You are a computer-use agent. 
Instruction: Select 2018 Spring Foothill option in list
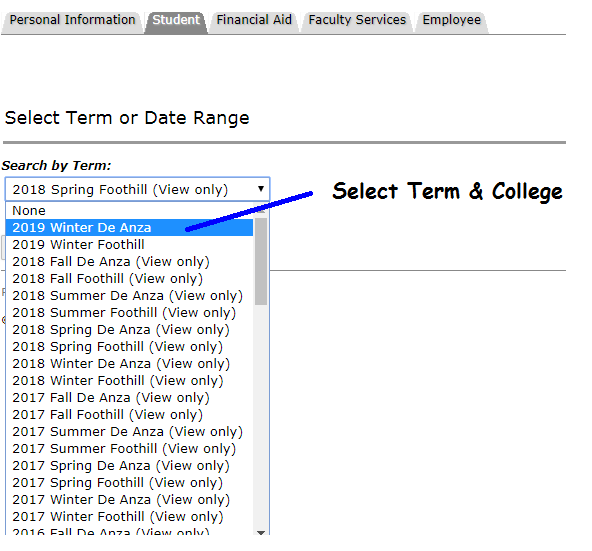(129, 346)
